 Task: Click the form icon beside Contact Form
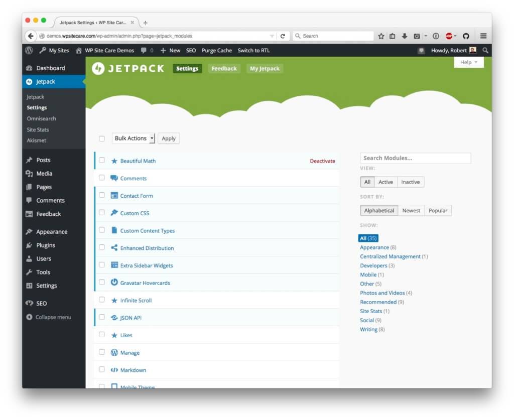(x=114, y=196)
